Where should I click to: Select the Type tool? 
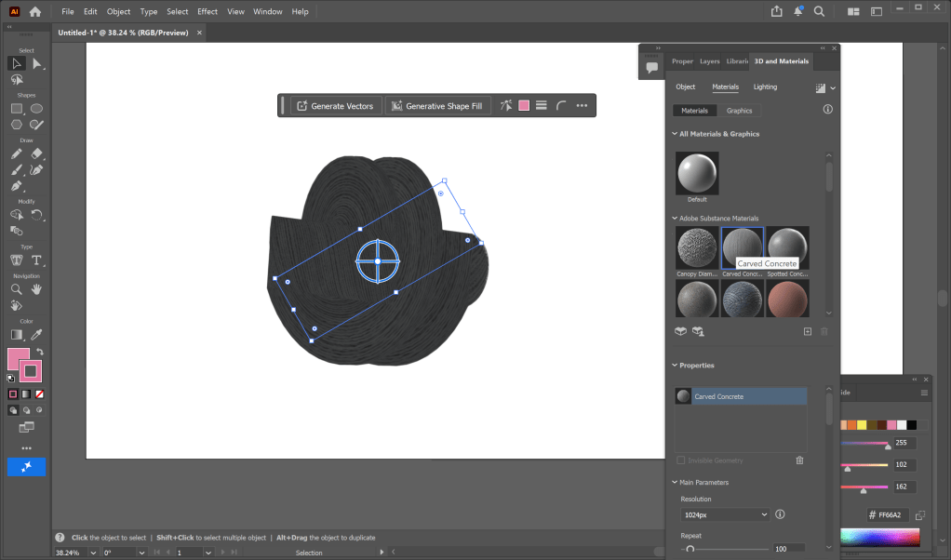[x=37, y=260]
